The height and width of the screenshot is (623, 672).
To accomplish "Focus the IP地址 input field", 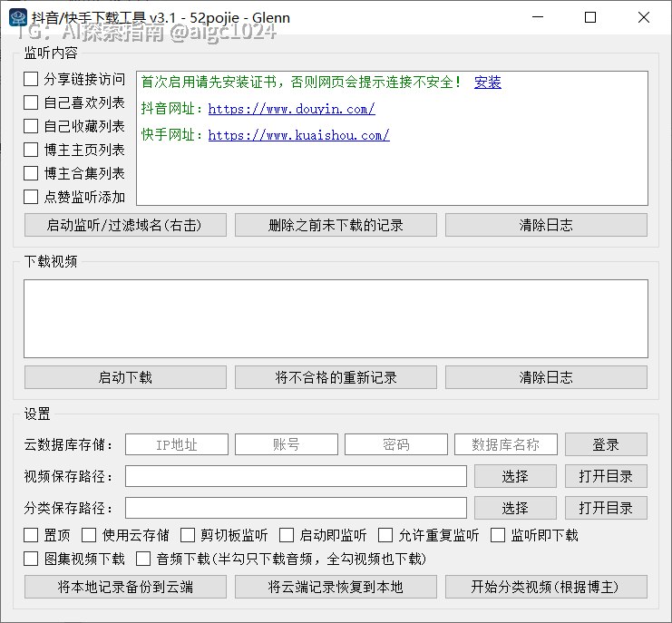I will [177, 444].
